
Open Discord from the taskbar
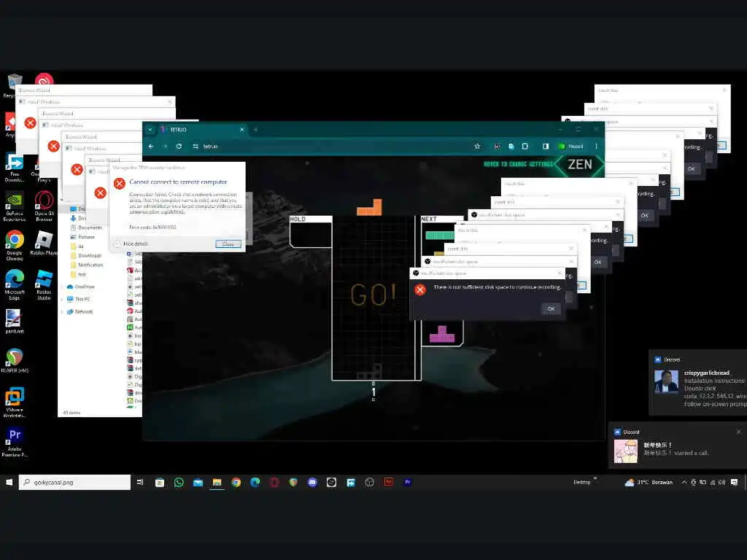pyautogui.click(x=312, y=483)
